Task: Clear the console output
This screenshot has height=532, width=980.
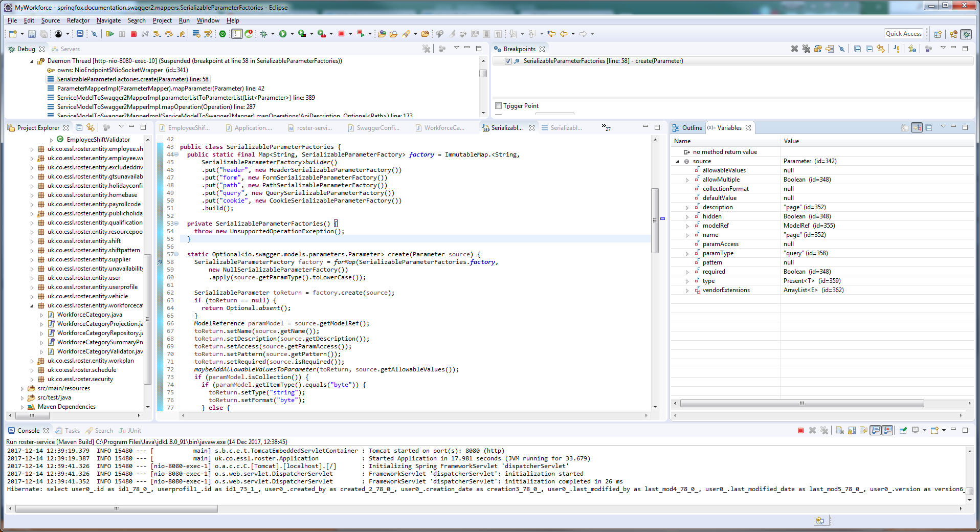Action: pyautogui.click(x=840, y=431)
